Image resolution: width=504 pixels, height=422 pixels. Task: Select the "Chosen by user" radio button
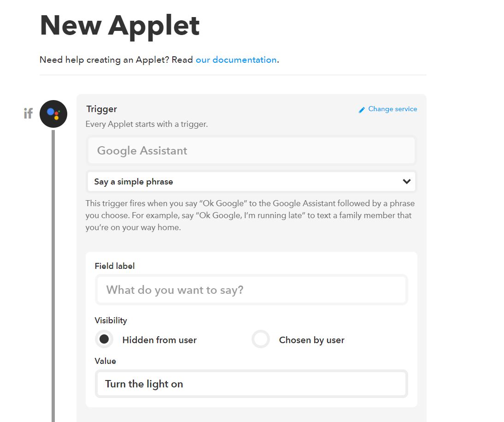[x=261, y=339]
